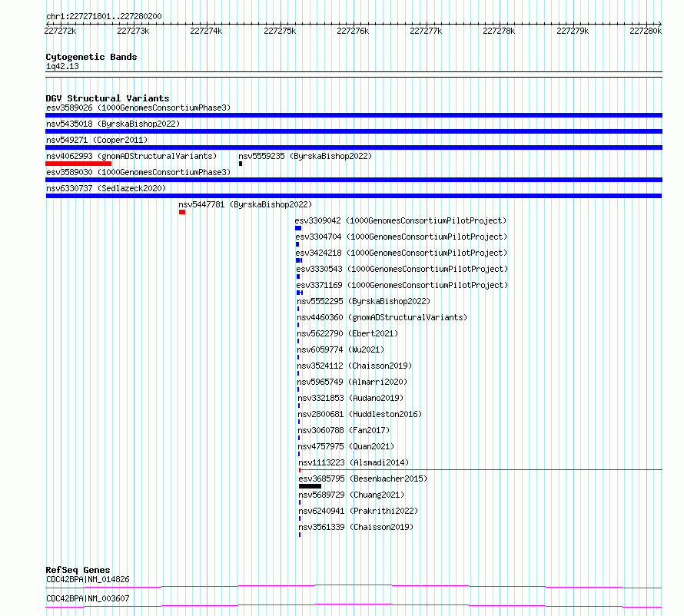Click the blue bar under nsv6330737

click(x=354, y=196)
